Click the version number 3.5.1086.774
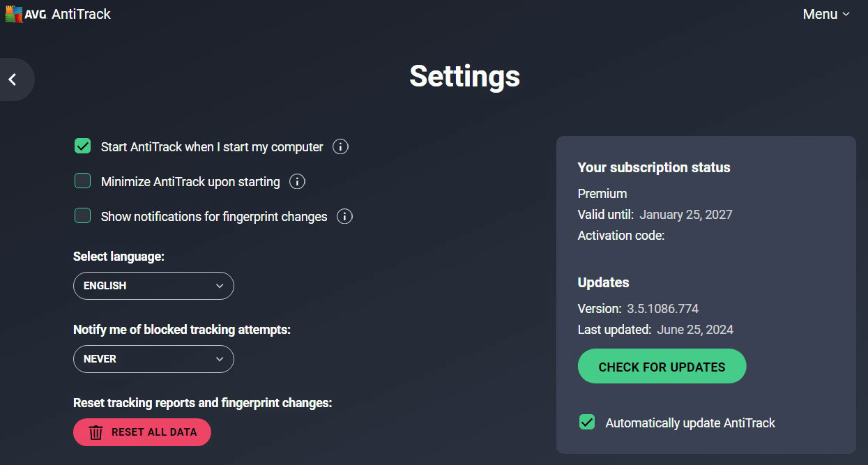868x465 pixels. [662, 308]
